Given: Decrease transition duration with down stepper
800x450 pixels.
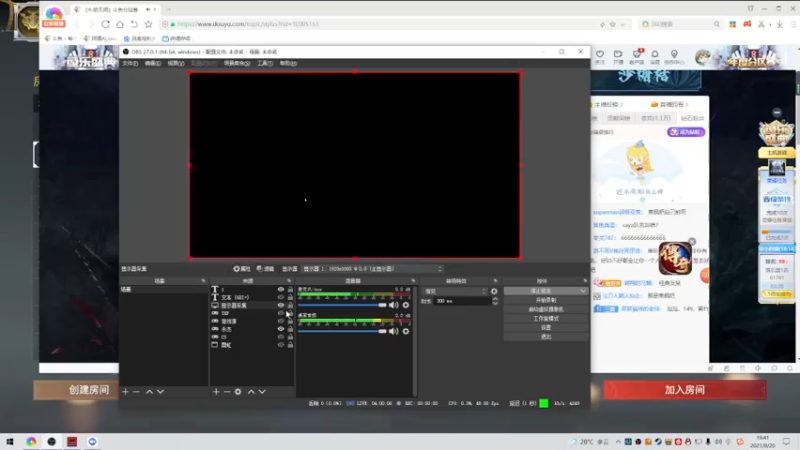Looking at the screenshot, I should (x=495, y=304).
